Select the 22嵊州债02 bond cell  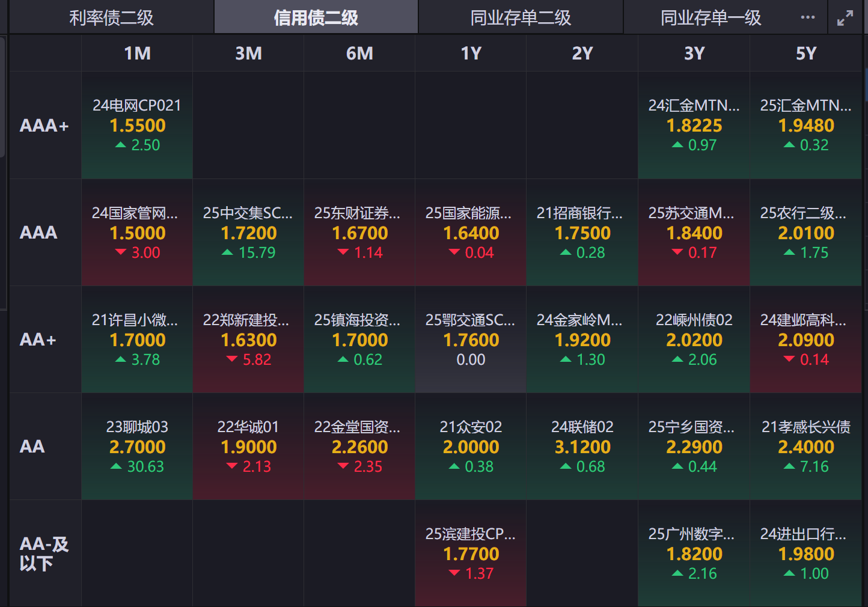coord(694,340)
